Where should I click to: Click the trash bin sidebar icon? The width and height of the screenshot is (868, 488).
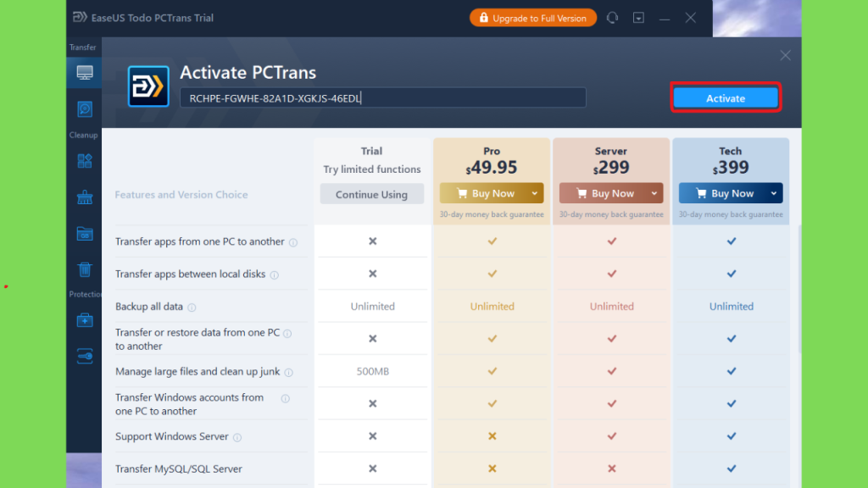(x=85, y=269)
